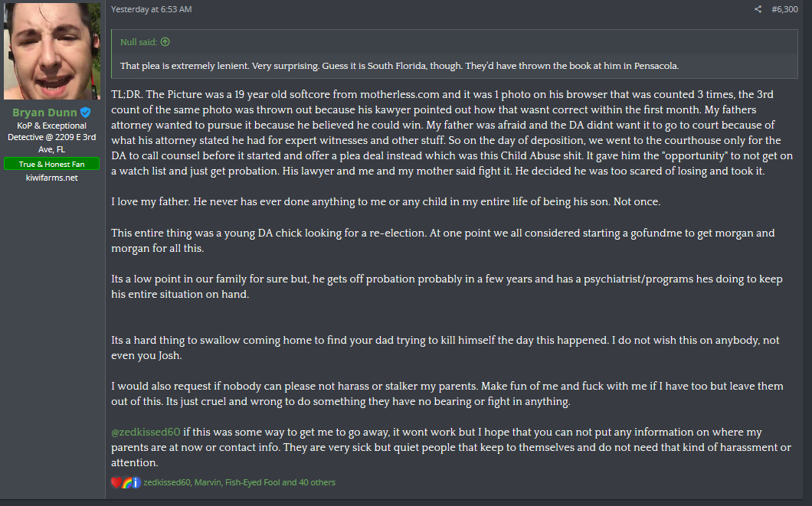812x506 pixels.
Task: Open Bryan Dunn's avatar image
Action: coord(52,51)
